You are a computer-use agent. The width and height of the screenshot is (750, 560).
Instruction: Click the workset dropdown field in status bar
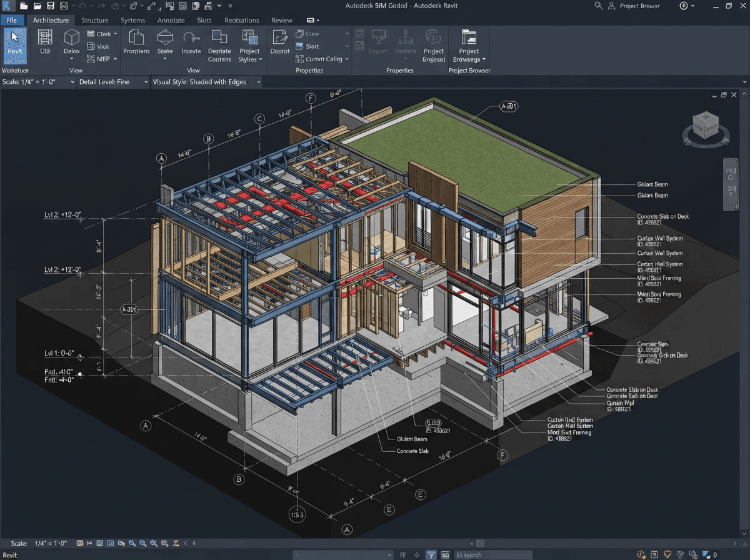[x=344, y=554]
